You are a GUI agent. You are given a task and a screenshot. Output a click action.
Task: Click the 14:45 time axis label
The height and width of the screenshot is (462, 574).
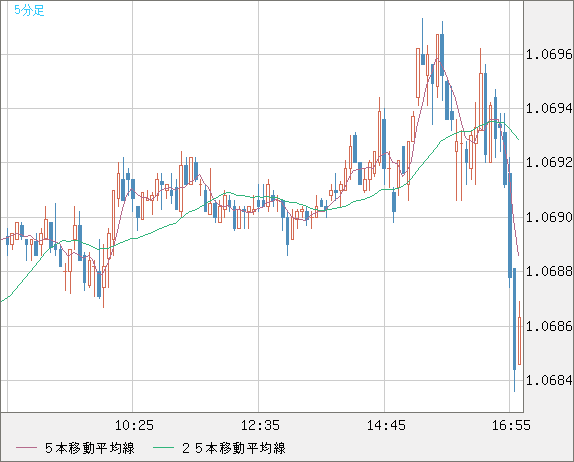386,425
